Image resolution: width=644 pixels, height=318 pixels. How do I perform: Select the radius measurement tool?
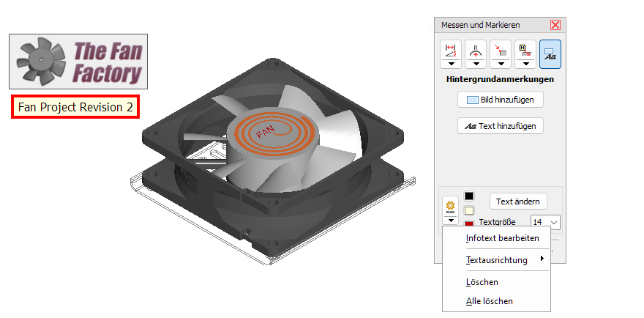(476, 50)
